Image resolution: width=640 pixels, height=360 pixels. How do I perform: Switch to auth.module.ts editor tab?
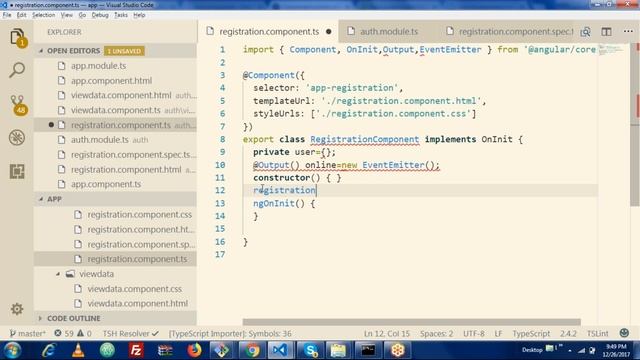388,31
